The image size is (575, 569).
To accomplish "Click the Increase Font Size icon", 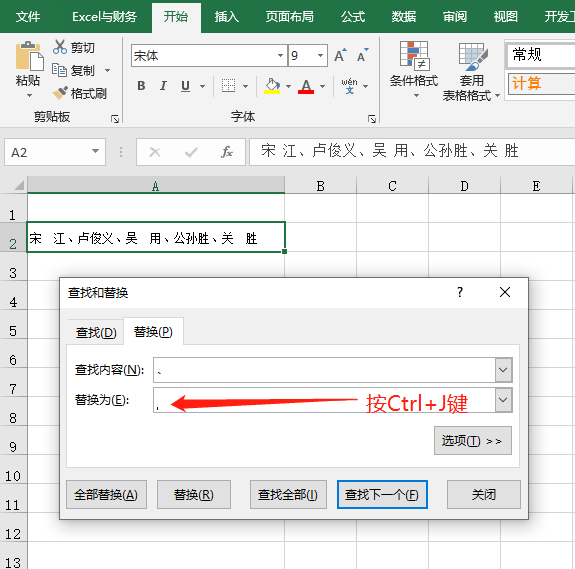I will [340, 55].
